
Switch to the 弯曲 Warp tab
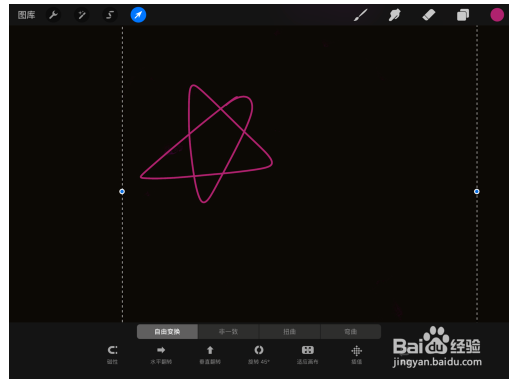point(351,332)
